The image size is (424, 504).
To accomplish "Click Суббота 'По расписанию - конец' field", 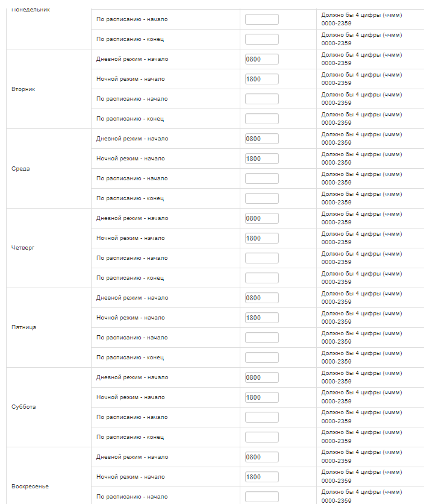I will 262,437.
